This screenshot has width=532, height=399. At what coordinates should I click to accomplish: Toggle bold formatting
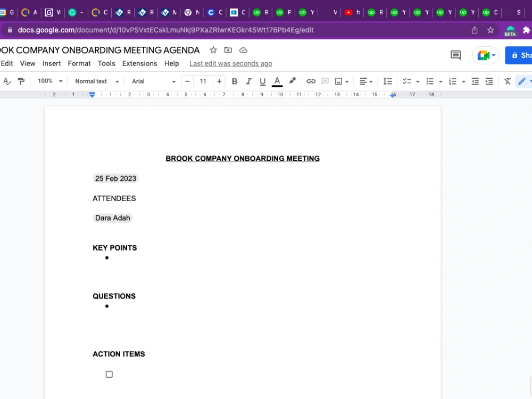[234, 81]
